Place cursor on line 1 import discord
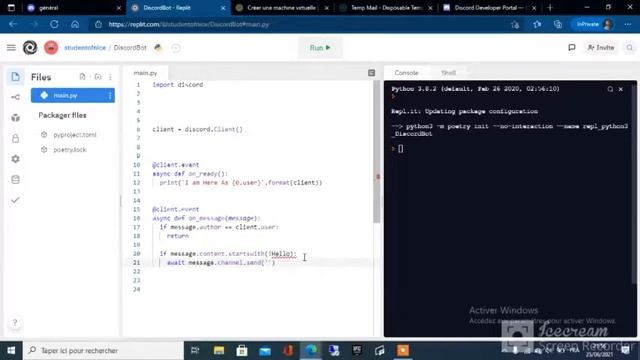 (x=178, y=85)
